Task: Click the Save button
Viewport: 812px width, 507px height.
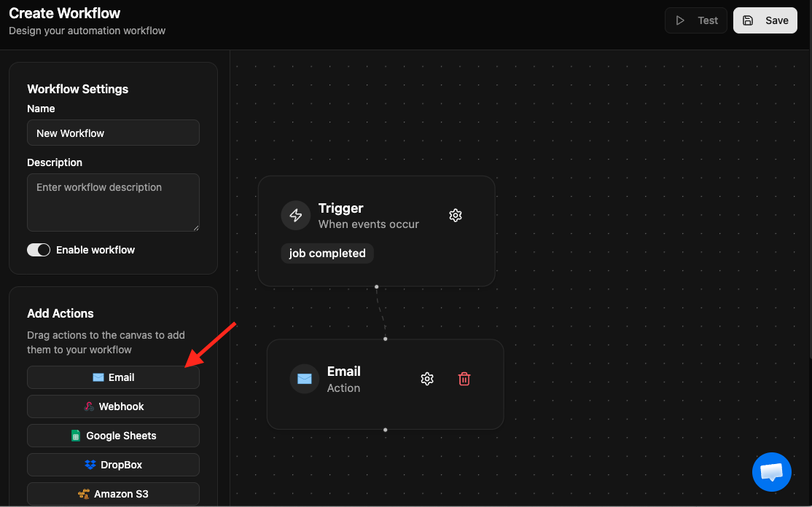Action: pos(765,20)
